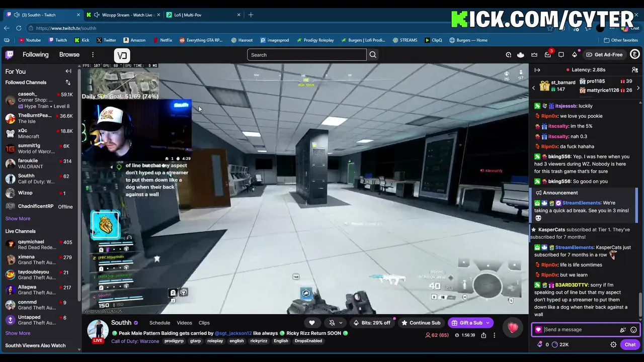Switch to the Southh - Twitch browser tab
This screenshot has width=644, height=362.
click(43, 15)
